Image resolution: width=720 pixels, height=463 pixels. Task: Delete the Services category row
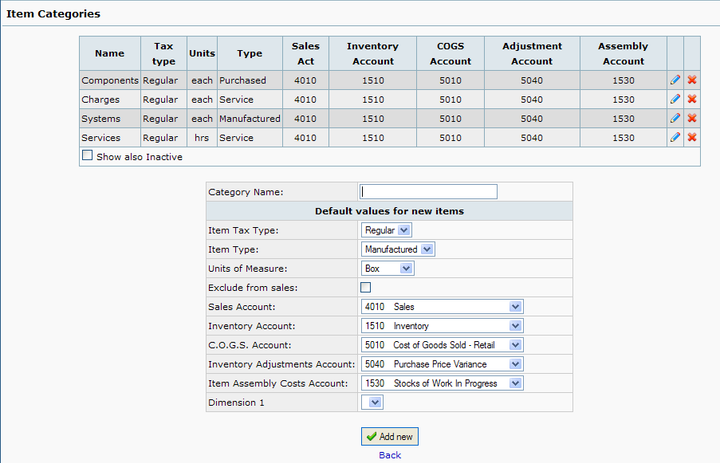tap(692, 137)
